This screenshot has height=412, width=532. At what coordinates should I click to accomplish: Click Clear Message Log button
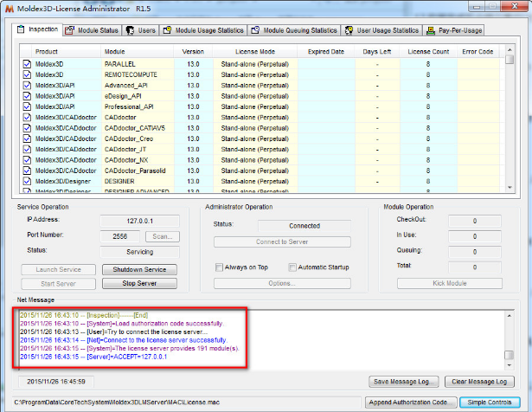click(479, 382)
